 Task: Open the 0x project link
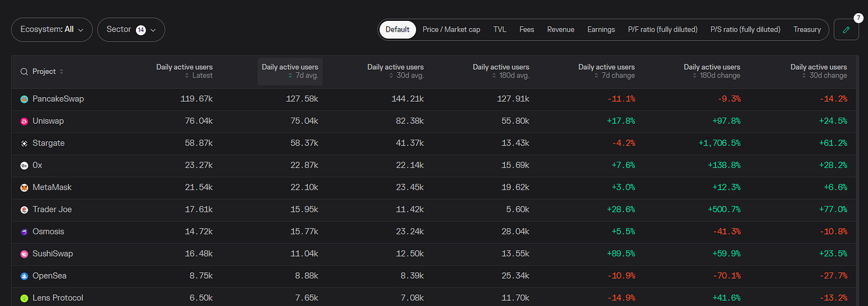click(x=37, y=165)
